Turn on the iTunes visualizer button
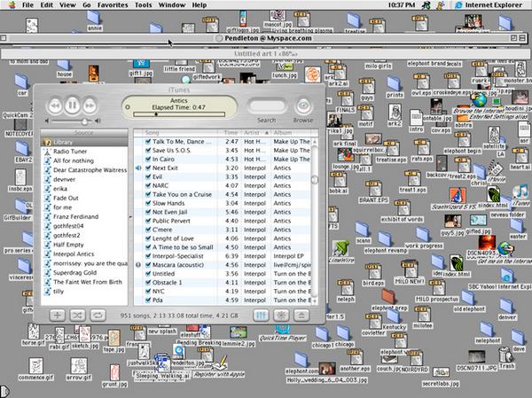This screenshot has height=398, width=532. (281, 316)
